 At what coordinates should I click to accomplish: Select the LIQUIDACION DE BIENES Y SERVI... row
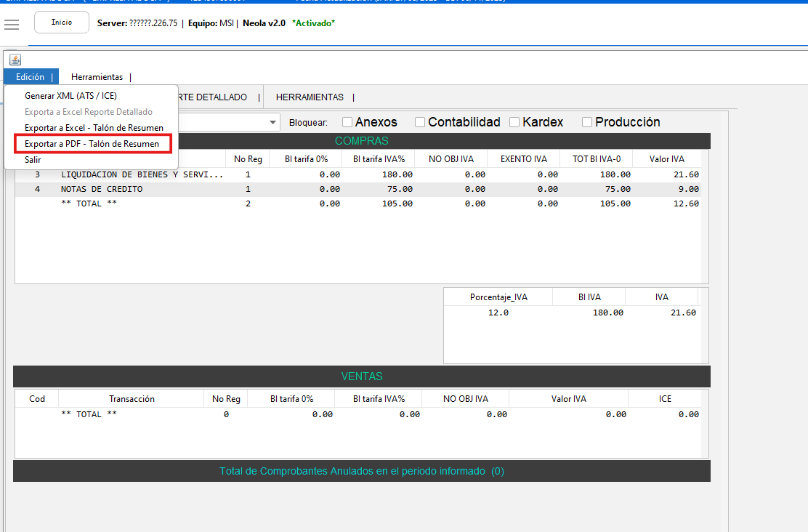(x=142, y=174)
